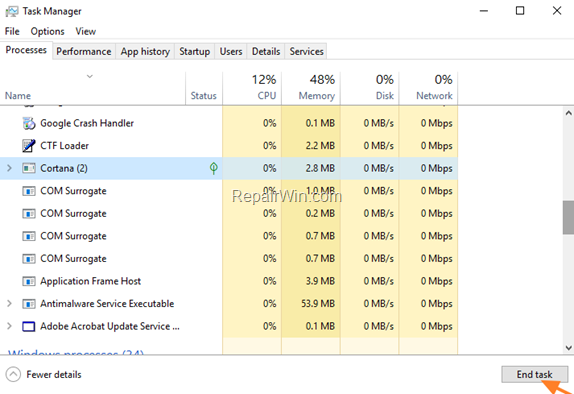Viewport: 574px width, 394px height.
Task: Click the Application Frame Host icon
Action: [29, 281]
